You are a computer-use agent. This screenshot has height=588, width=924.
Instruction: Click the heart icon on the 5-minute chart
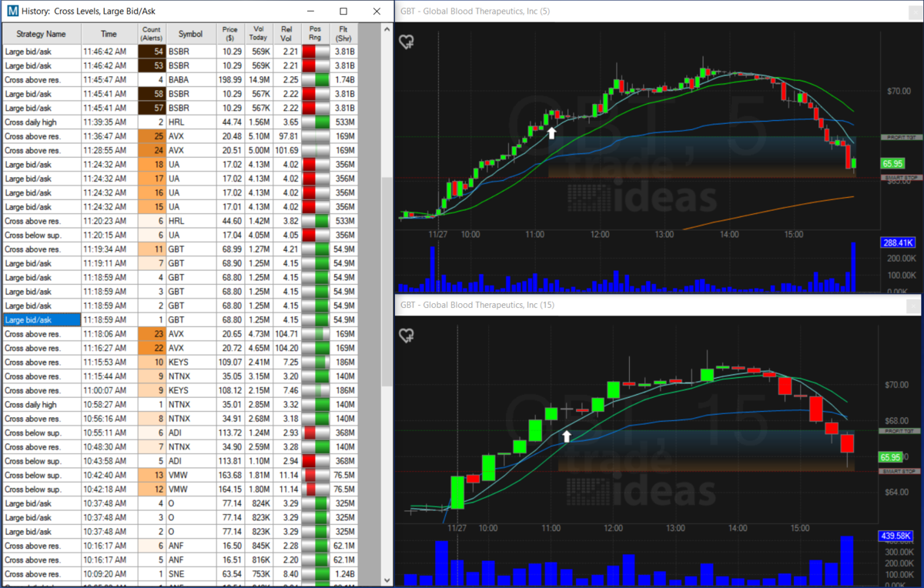click(x=407, y=43)
